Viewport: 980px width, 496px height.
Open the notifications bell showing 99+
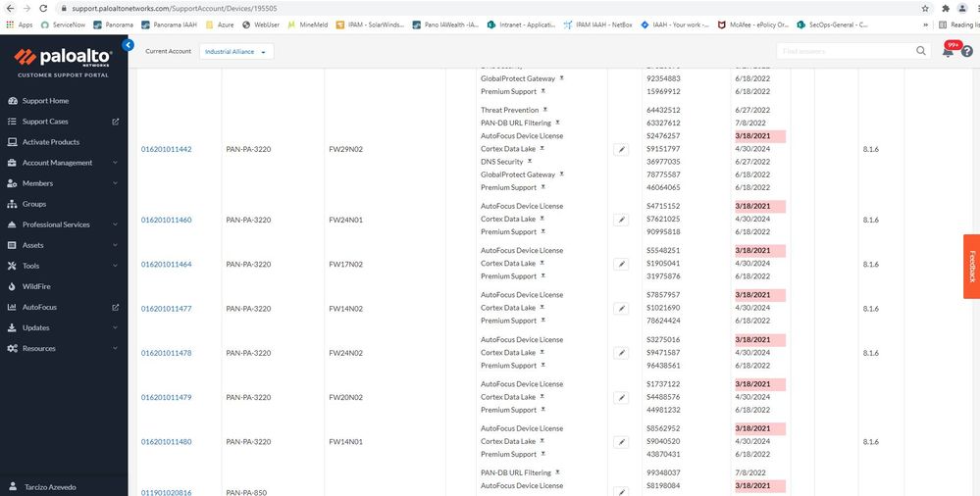click(949, 51)
